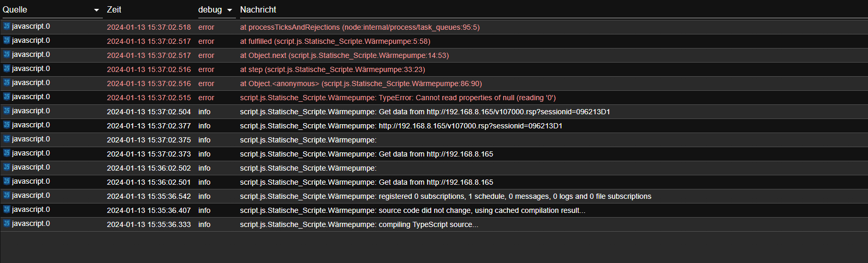Click the JS icon in the 'at step' row

pos(7,68)
